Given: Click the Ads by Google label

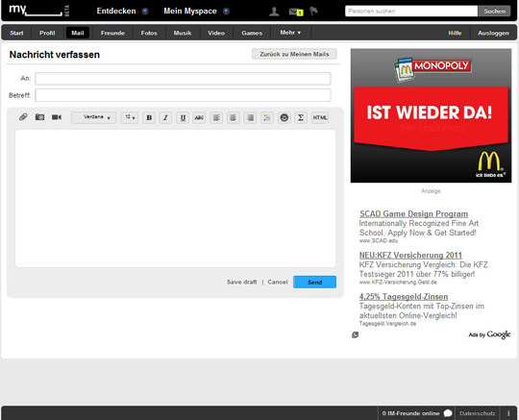Looking at the screenshot, I should (x=489, y=334).
